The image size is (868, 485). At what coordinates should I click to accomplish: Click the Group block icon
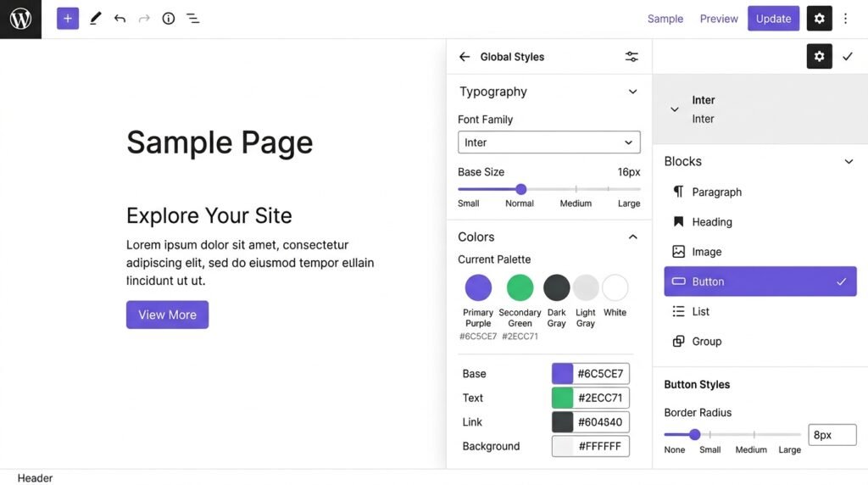(x=678, y=341)
